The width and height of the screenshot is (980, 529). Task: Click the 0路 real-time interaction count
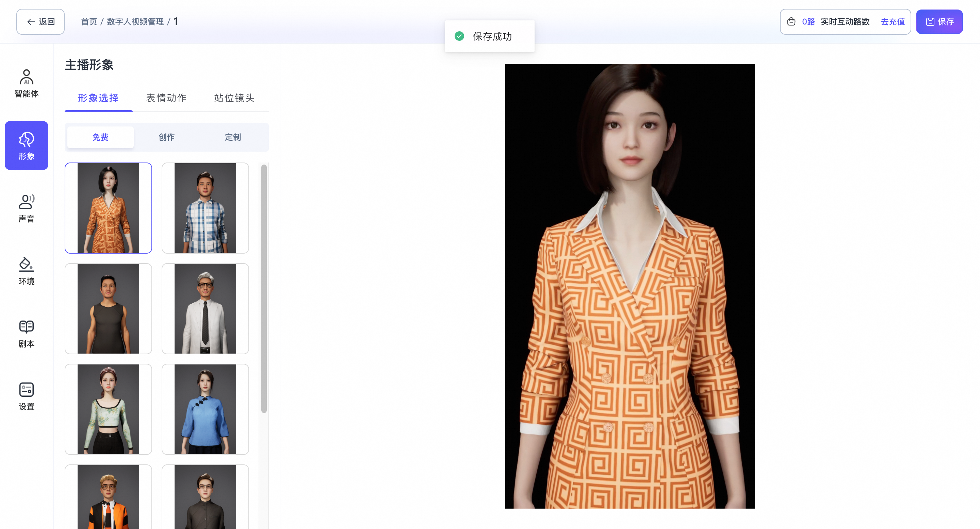(808, 22)
